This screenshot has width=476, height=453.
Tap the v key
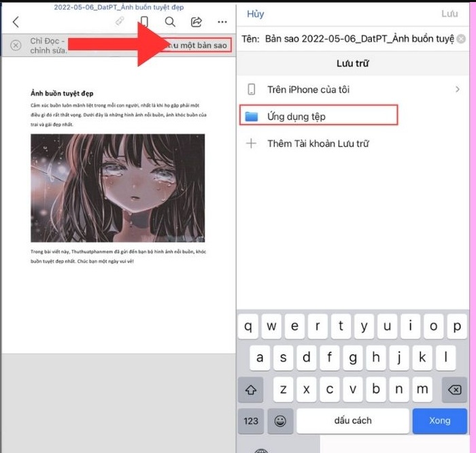[x=352, y=390]
